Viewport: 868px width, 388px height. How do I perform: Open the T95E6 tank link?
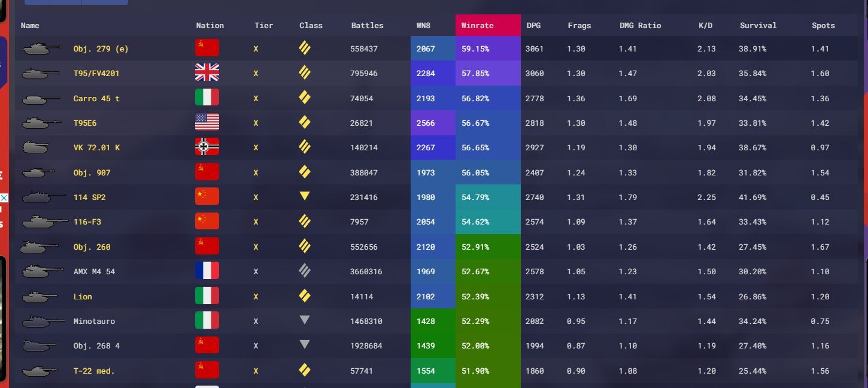coord(85,123)
